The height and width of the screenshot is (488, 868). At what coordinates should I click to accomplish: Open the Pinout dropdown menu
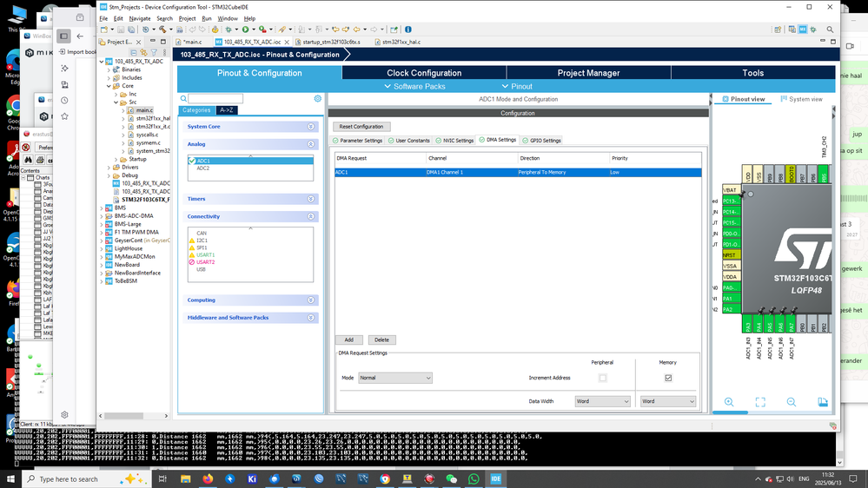pyautogui.click(x=517, y=86)
